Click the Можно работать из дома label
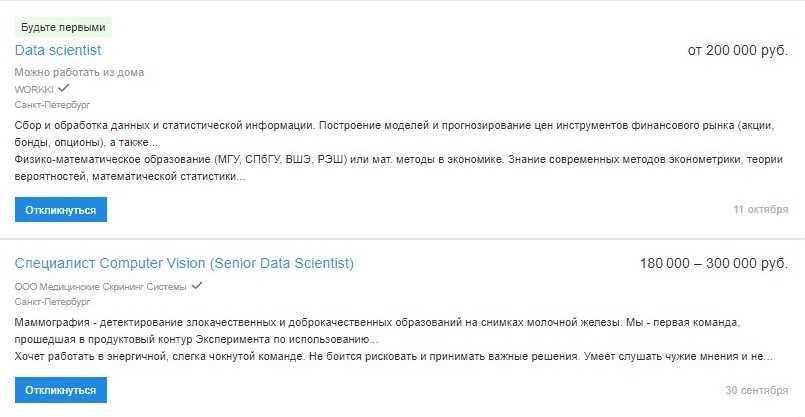 point(79,73)
